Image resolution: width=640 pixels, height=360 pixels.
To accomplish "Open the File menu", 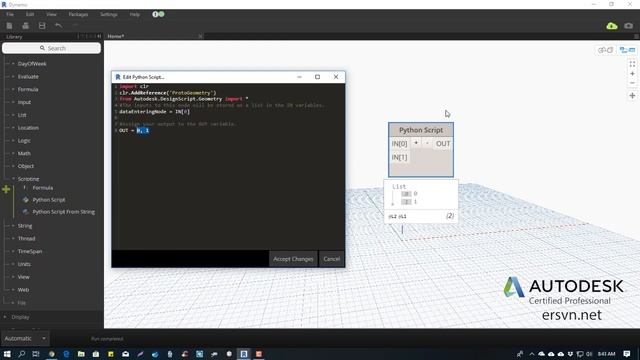I will click(x=10, y=14).
